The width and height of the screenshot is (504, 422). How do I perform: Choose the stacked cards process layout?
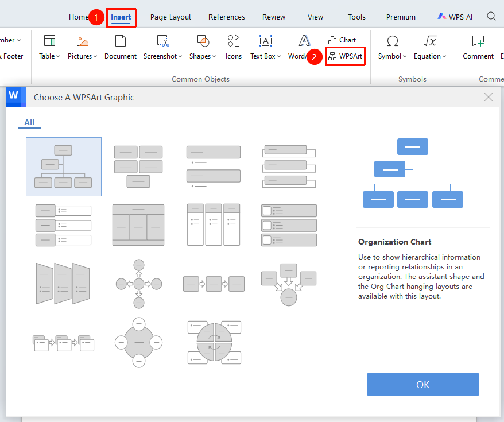point(63,343)
